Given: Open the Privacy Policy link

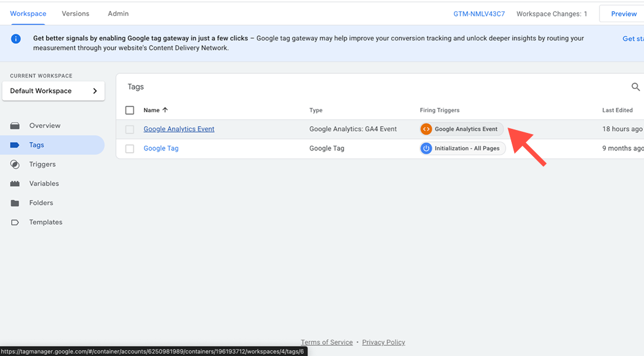Looking at the screenshot, I should click(x=383, y=342).
